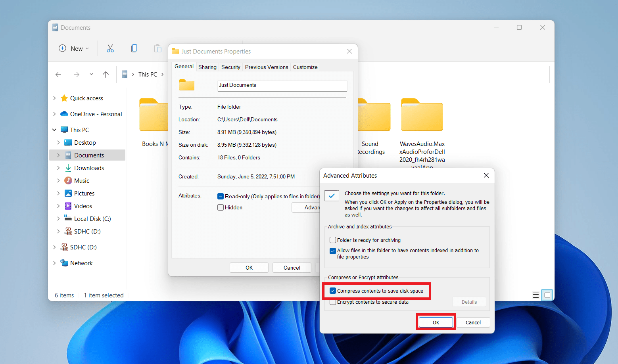
Task: Check the Hidden attribute checkbox
Action: pyautogui.click(x=221, y=207)
